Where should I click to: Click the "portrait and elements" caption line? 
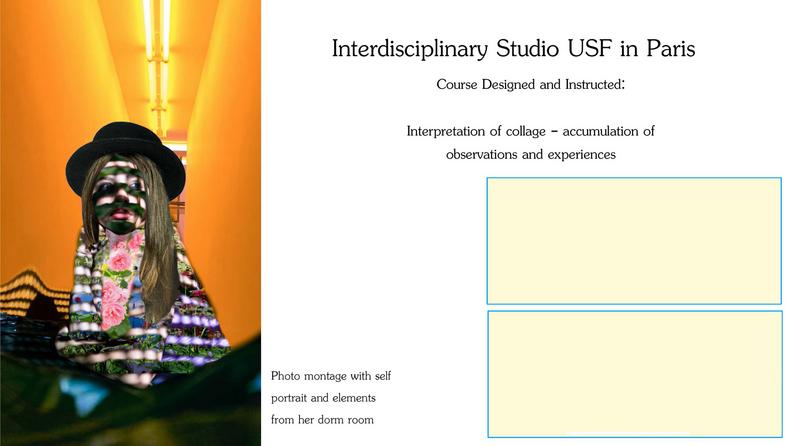[x=323, y=398]
